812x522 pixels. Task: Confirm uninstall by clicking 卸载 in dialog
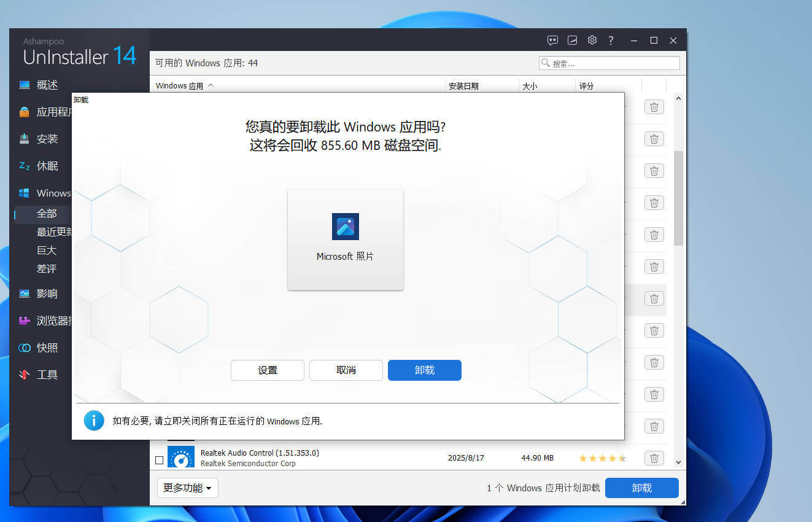[x=424, y=370]
